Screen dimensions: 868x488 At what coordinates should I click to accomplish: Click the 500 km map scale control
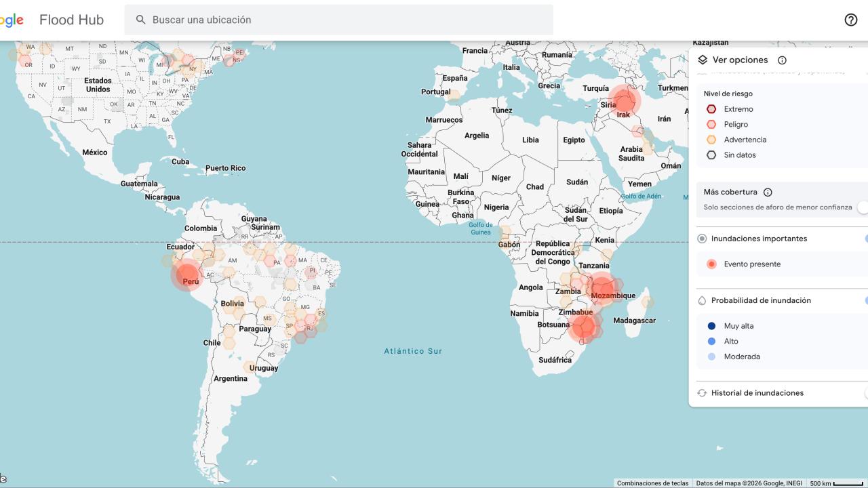(x=837, y=483)
